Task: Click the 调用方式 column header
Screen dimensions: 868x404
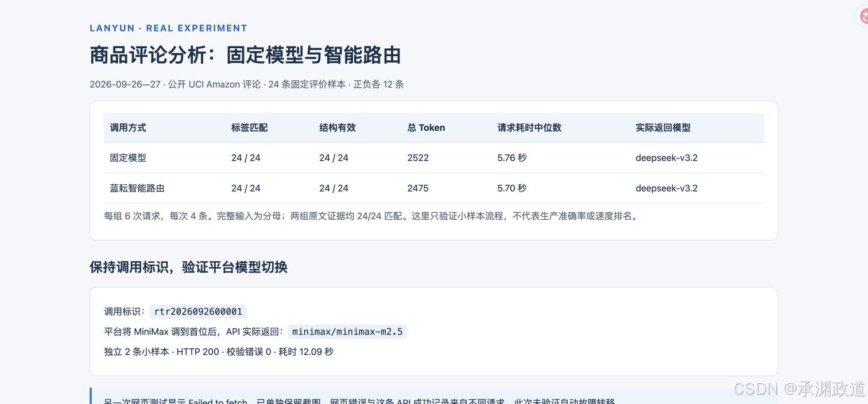Action: click(x=128, y=127)
